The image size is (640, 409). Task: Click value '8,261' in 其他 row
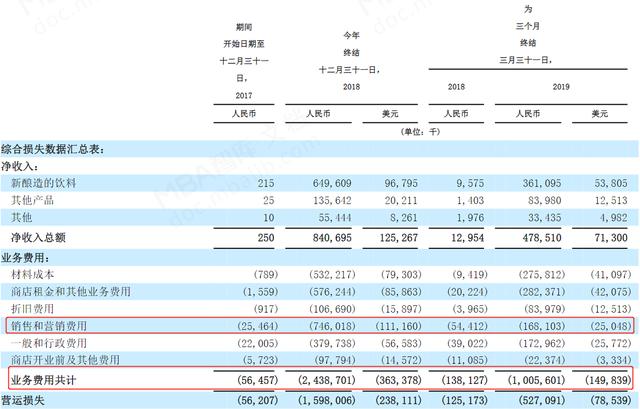[404, 218]
